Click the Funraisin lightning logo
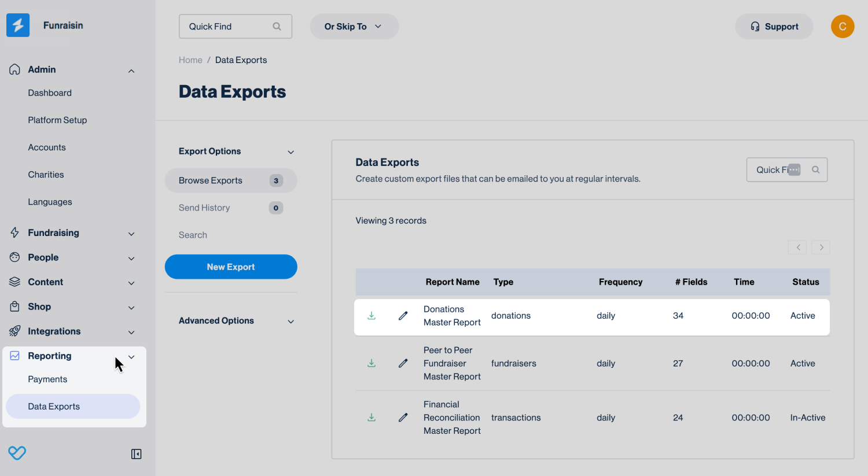 (x=18, y=25)
